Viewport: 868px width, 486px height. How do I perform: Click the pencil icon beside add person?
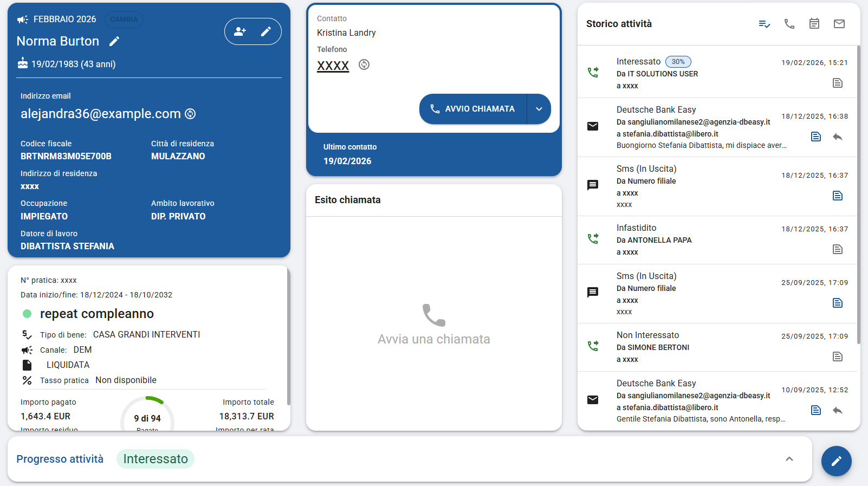266,31
